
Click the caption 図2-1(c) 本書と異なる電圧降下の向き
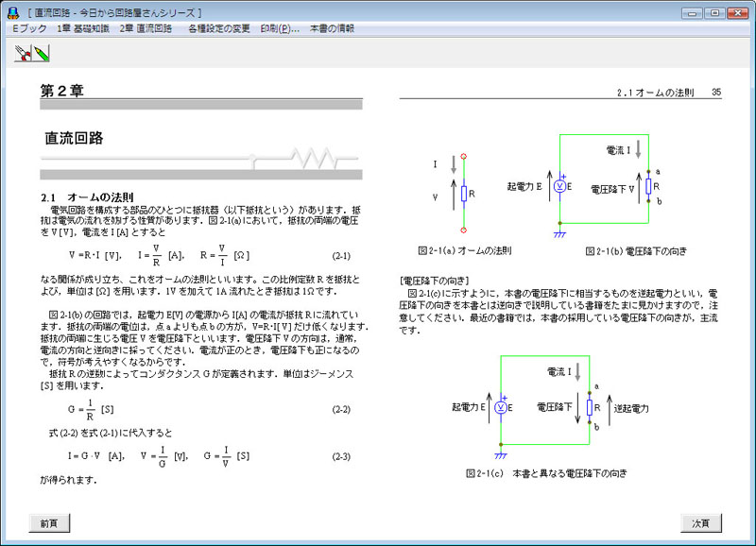point(547,473)
